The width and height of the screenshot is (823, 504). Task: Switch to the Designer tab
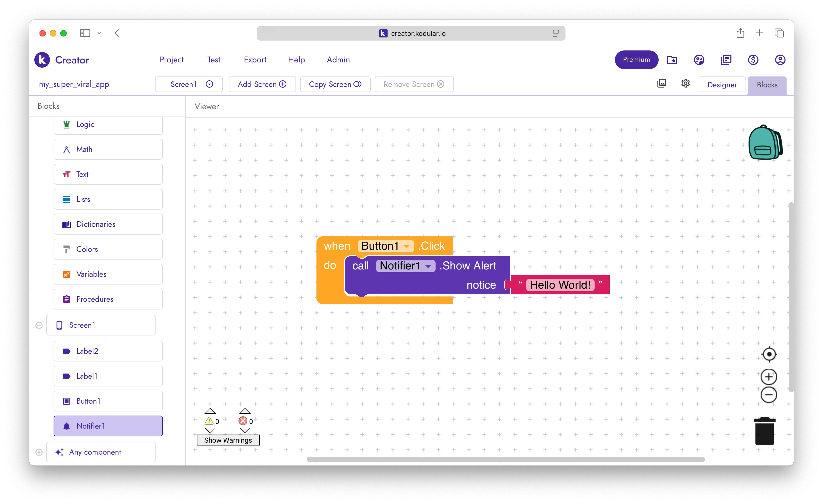click(x=722, y=84)
